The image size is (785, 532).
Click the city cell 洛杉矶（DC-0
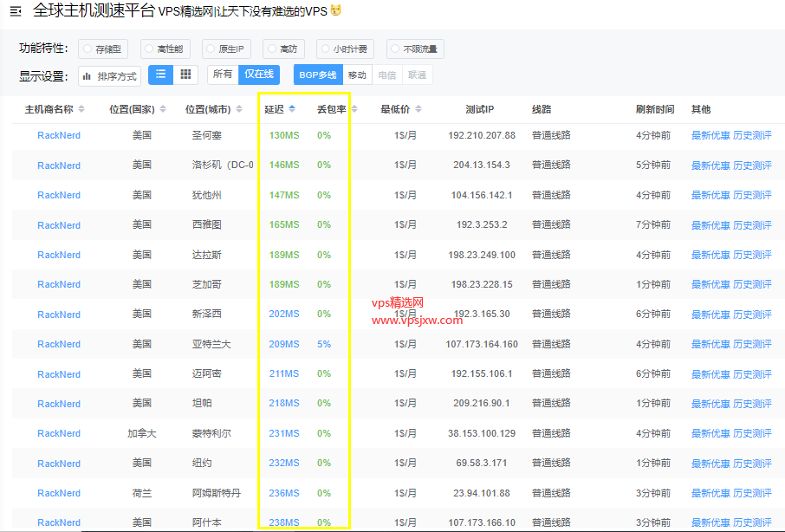pos(223,165)
